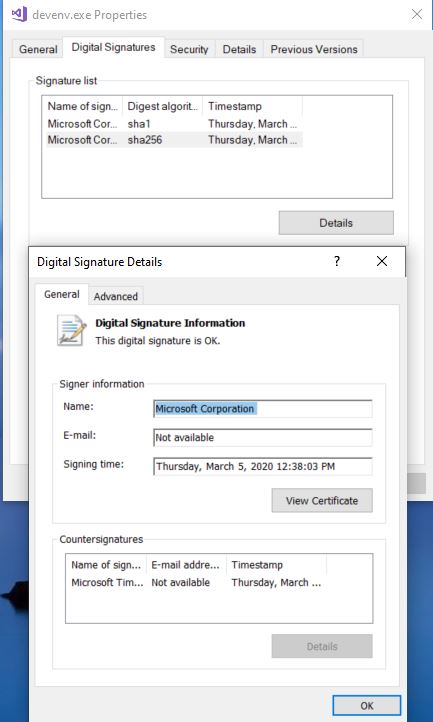Click the View Certificate button
Image resolution: width=433 pixels, height=722 pixels.
[x=322, y=501]
